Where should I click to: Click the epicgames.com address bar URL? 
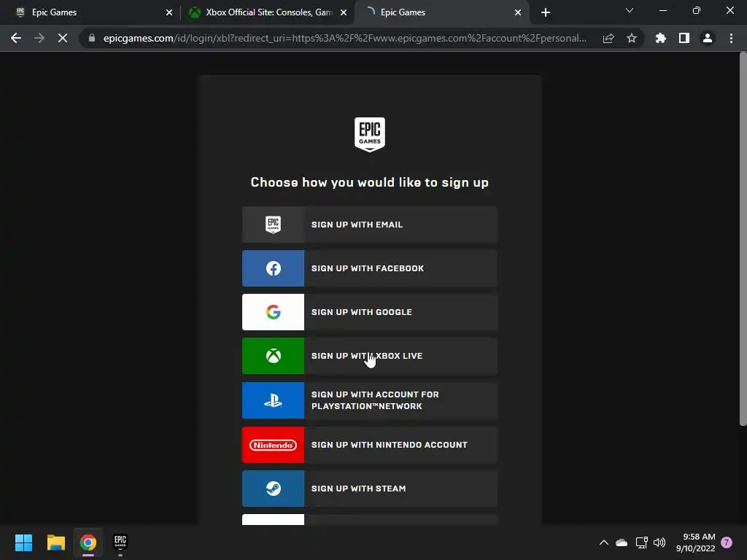coord(345,38)
